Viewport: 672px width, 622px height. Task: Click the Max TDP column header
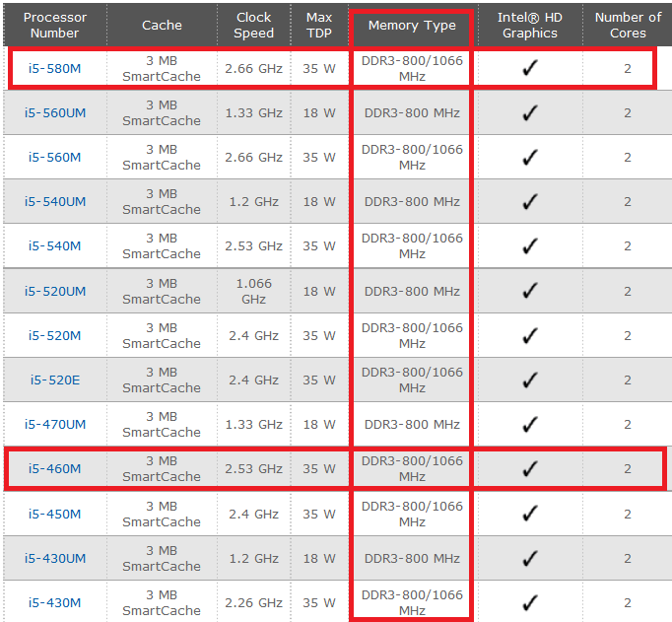point(319,25)
